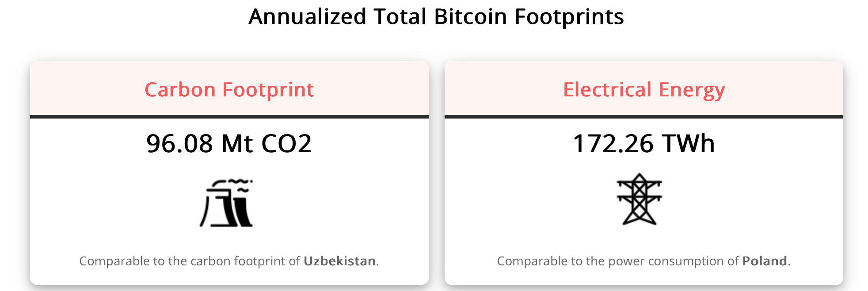The width and height of the screenshot is (868, 291).
Task: Click the Annualized Total Bitcoin Footprints heading
Action: pos(436,17)
